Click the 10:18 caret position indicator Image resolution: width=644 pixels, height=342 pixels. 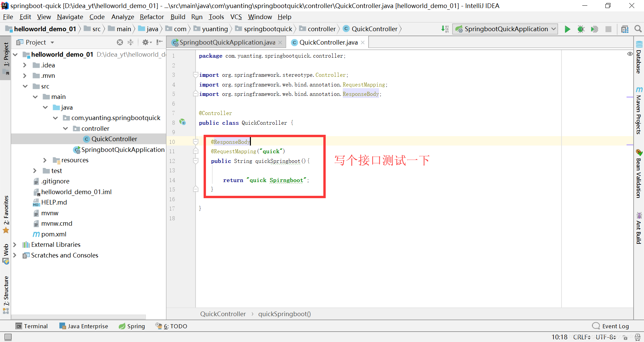pyautogui.click(x=559, y=337)
